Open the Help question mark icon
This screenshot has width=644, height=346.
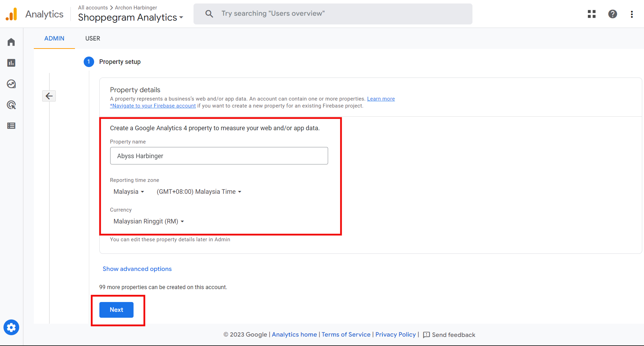coord(613,14)
